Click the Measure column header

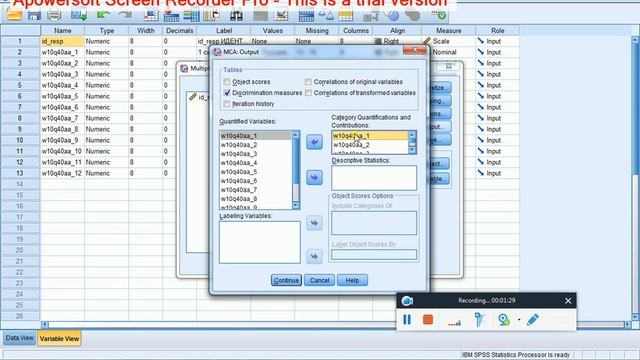(x=448, y=31)
